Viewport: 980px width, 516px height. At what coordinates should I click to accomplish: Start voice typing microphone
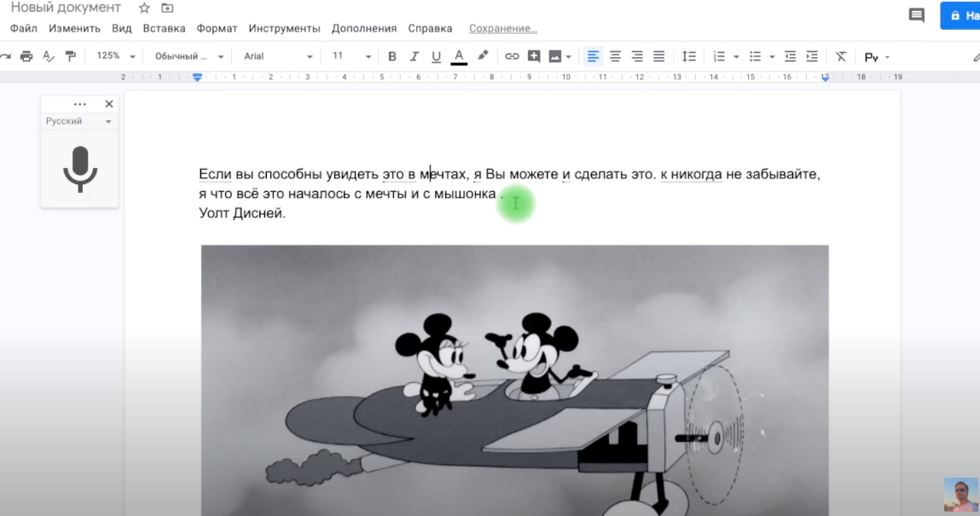point(80,169)
